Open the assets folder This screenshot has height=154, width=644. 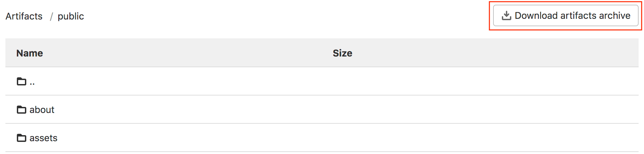43,138
